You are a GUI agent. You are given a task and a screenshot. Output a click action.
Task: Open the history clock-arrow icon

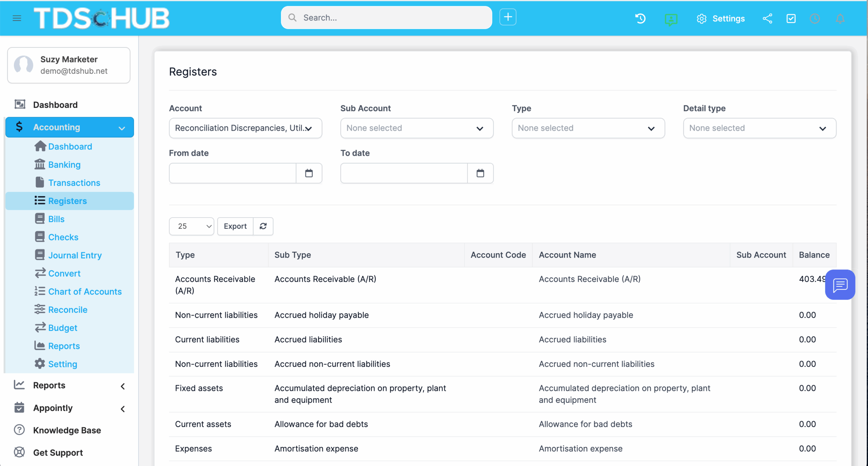640,18
